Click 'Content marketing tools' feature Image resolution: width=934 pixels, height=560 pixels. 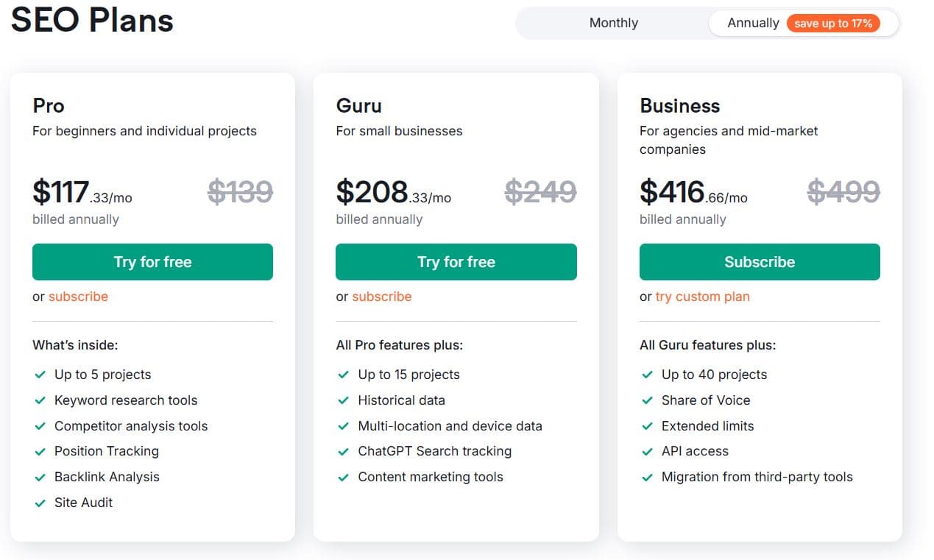431,477
